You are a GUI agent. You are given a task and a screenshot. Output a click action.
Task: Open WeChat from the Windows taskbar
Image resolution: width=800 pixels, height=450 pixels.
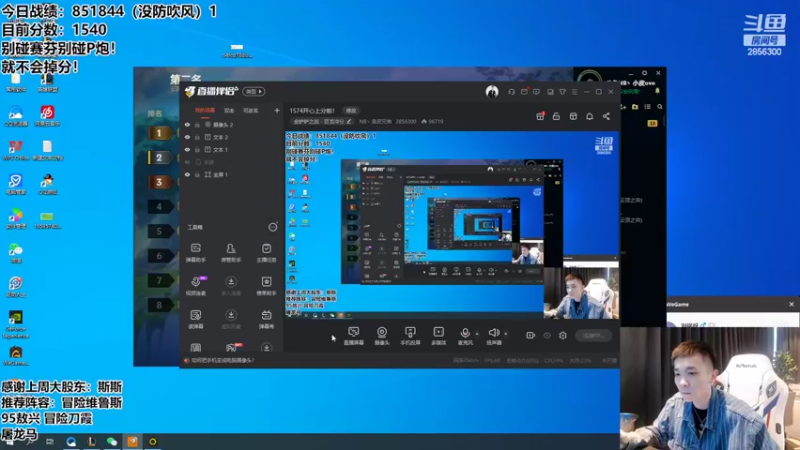tap(112, 442)
